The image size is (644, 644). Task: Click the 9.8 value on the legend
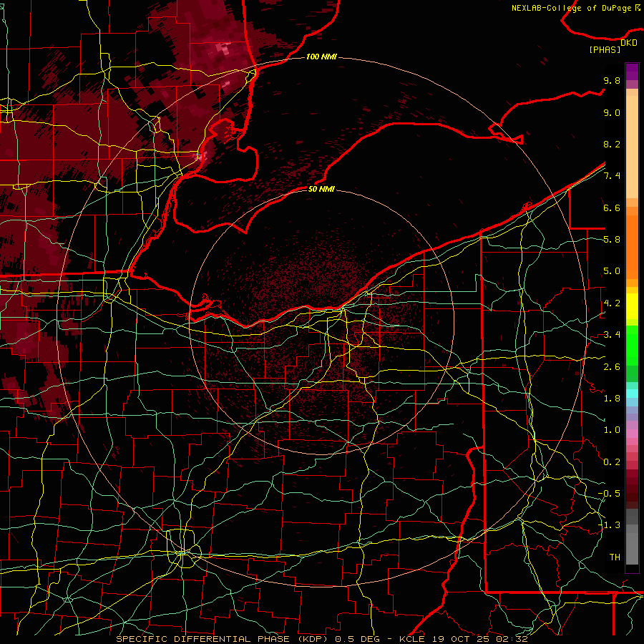pyautogui.click(x=612, y=80)
